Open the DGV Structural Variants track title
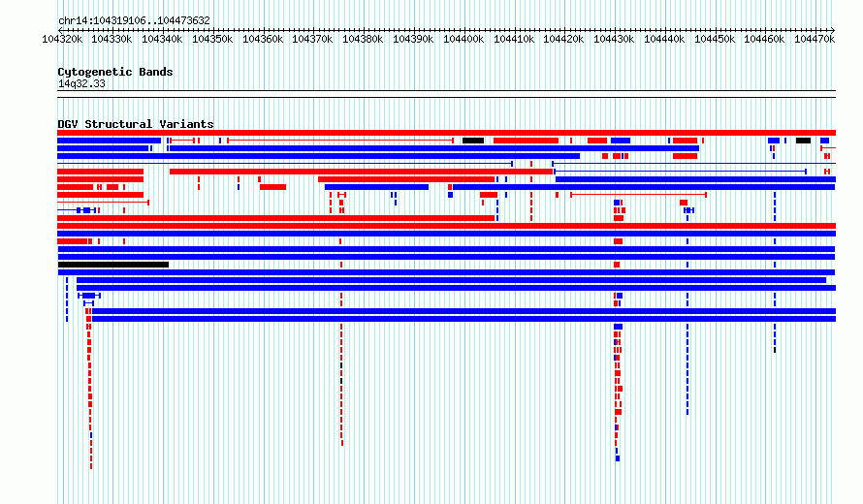Viewport: 863px width, 504px height. coord(136,124)
